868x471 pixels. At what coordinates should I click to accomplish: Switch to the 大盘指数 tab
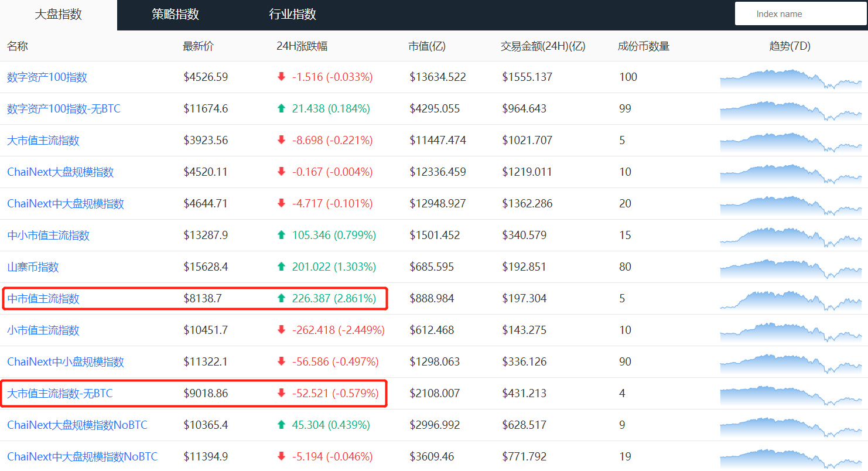[x=59, y=15]
